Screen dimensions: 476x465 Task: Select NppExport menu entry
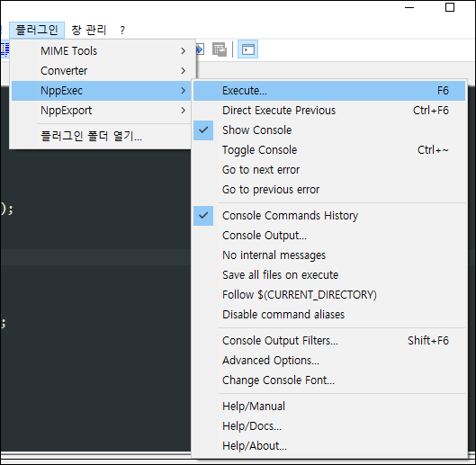102,111
